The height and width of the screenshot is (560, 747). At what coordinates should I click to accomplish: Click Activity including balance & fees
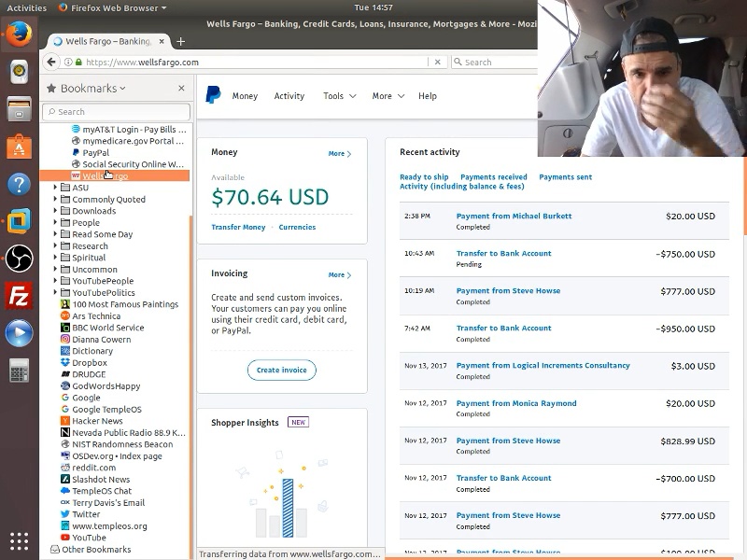461,186
